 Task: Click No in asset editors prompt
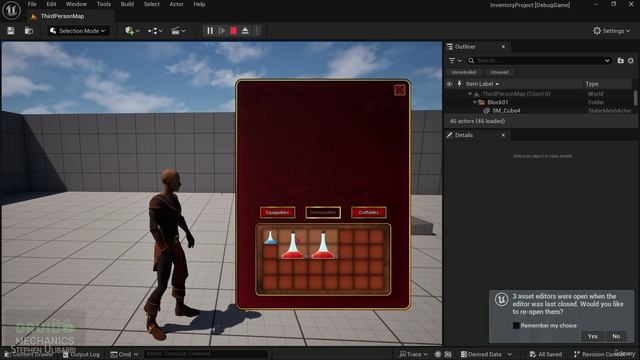pyautogui.click(x=616, y=336)
